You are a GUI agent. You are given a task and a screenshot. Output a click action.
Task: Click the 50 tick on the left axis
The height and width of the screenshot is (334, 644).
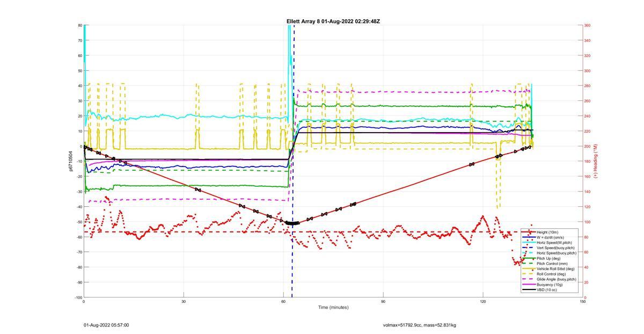tap(79, 71)
